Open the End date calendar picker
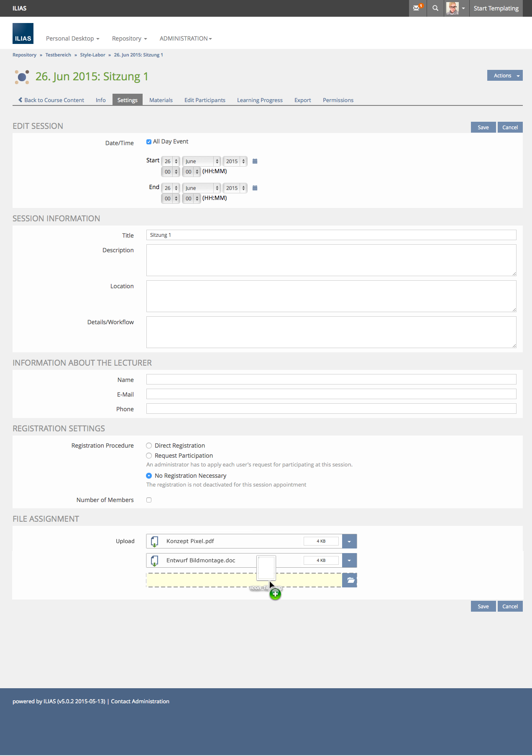This screenshot has height=756, width=532. coord(255,188)
